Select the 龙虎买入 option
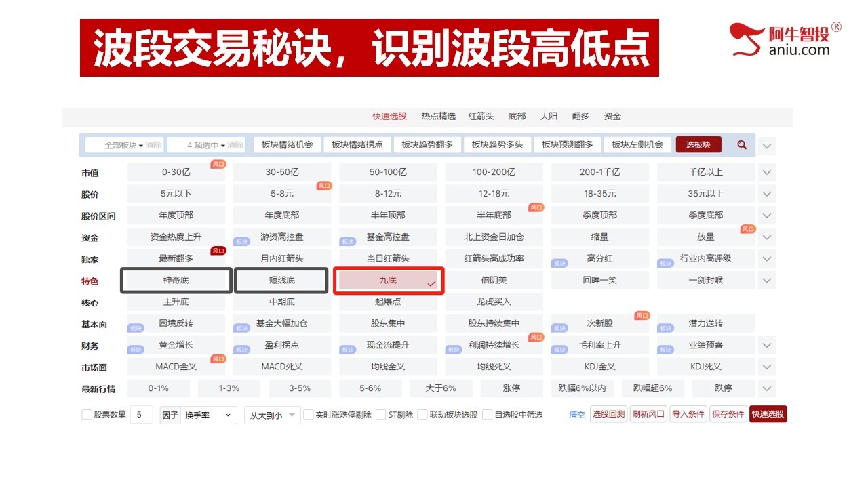This screenshot has width=868, height=488. point(494,302)
